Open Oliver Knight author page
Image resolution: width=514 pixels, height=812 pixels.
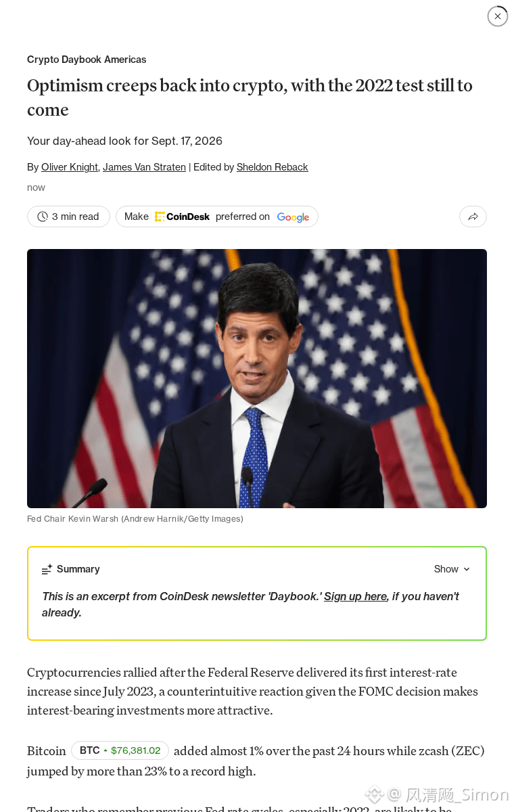pyautogui.click(x=70, y=167)
